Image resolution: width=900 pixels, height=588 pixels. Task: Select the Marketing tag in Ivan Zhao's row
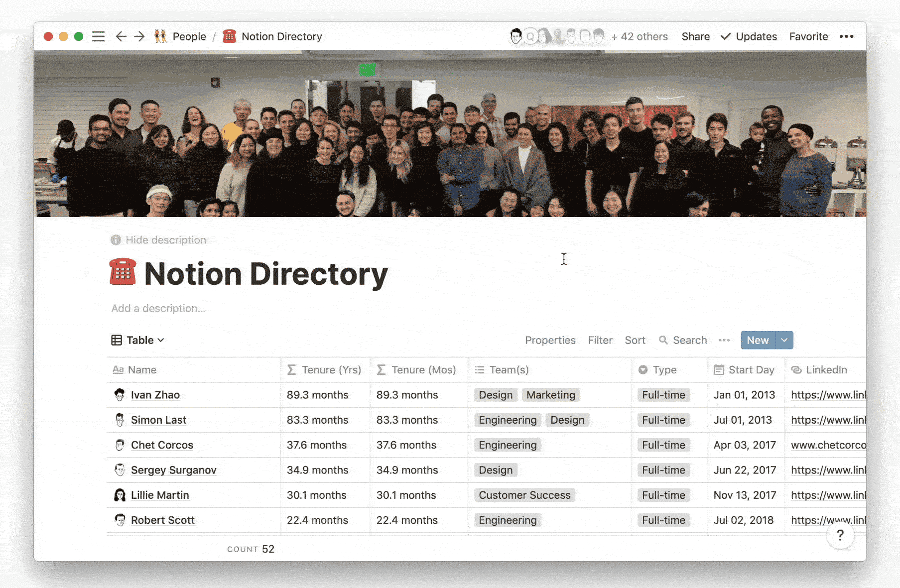551,395
